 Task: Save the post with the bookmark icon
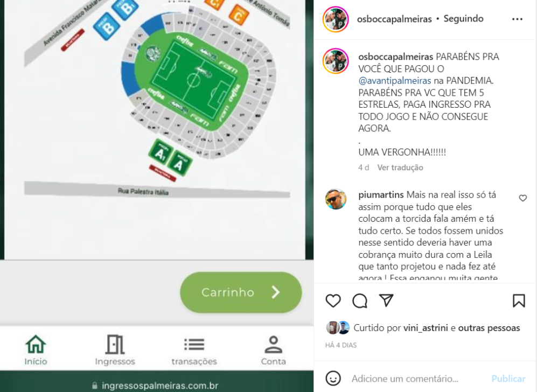coord(519,300)
